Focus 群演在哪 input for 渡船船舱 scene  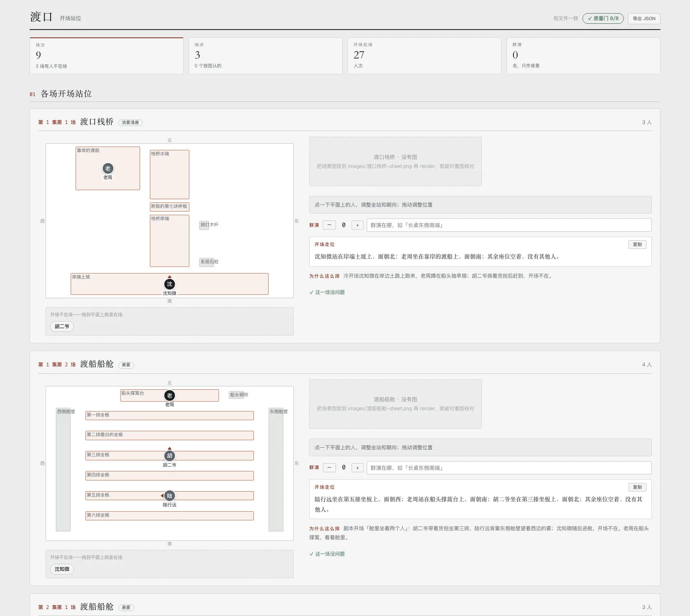pyautogui.click(x=509, y=468)
